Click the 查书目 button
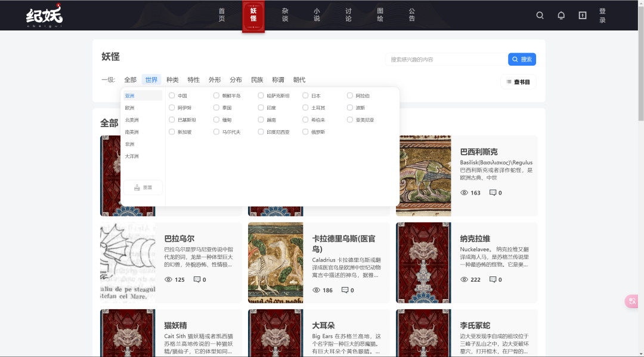Viewport: 644px width, 357px height. [518, 82]
